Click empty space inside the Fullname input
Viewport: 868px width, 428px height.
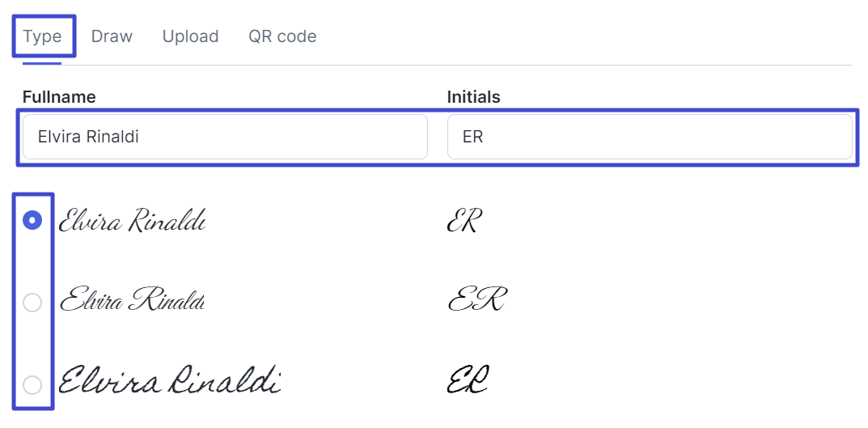point(307,137)
